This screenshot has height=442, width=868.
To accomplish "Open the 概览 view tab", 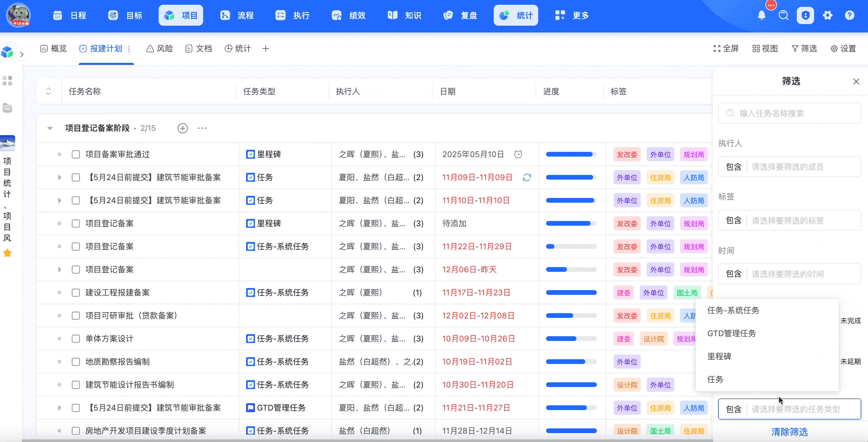I will [53, 49].
